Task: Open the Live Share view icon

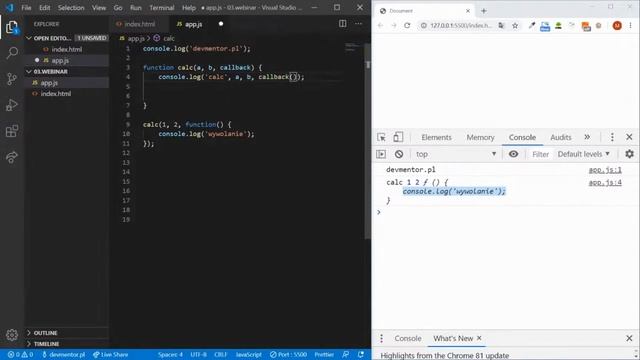Action: coord(12,157)
